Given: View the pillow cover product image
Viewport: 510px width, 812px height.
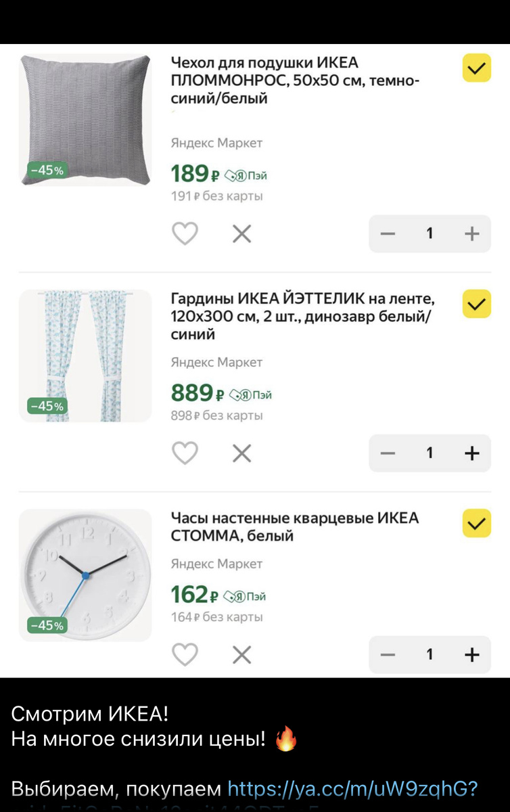Looking at the screenshot, I should point(85,120).
